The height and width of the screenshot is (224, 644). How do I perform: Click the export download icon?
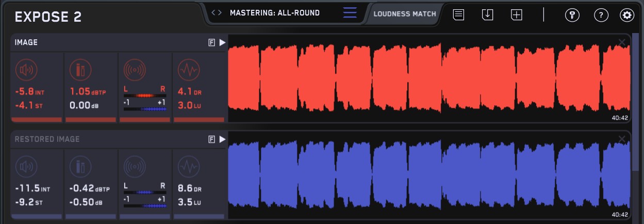487,15
